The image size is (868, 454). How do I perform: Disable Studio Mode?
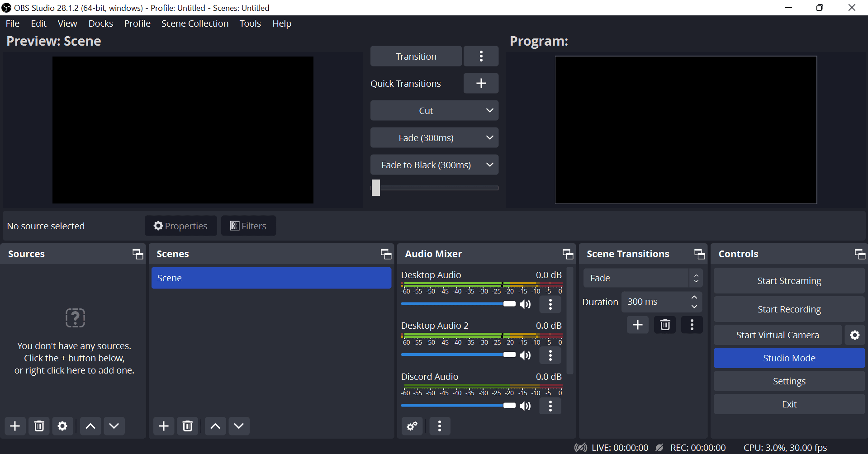point(788,358)
